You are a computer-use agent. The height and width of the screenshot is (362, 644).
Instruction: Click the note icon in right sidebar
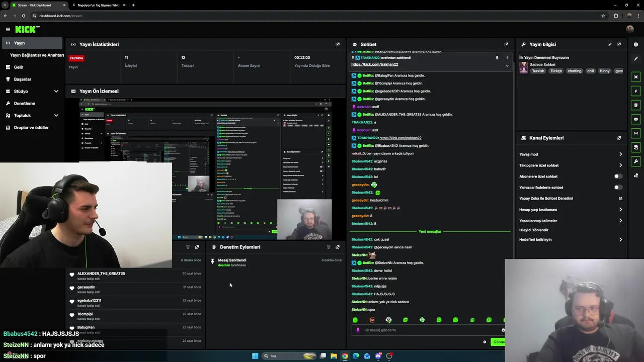click(636, 105)
